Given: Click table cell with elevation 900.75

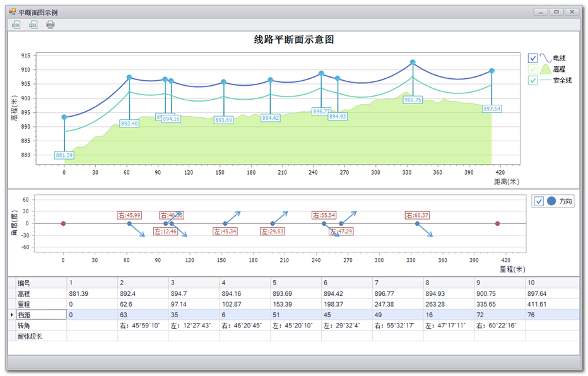Looking at the screenshot, I should 500,294.
